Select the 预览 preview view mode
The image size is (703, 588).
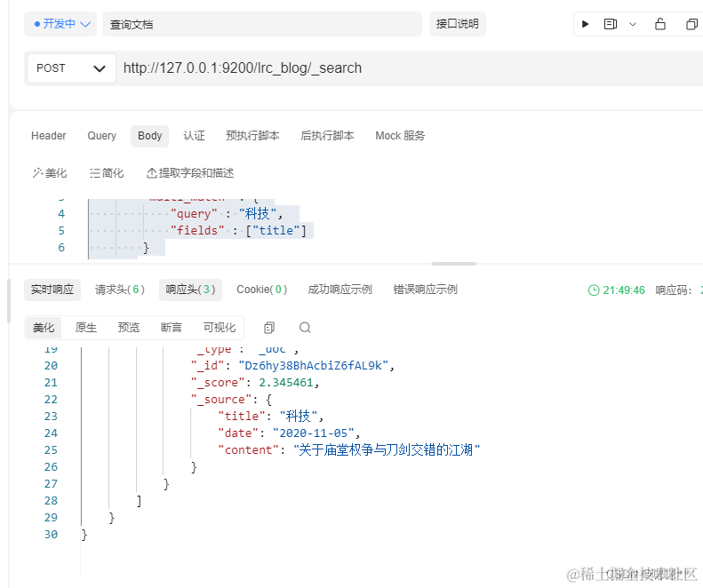(x=129, y=328)
